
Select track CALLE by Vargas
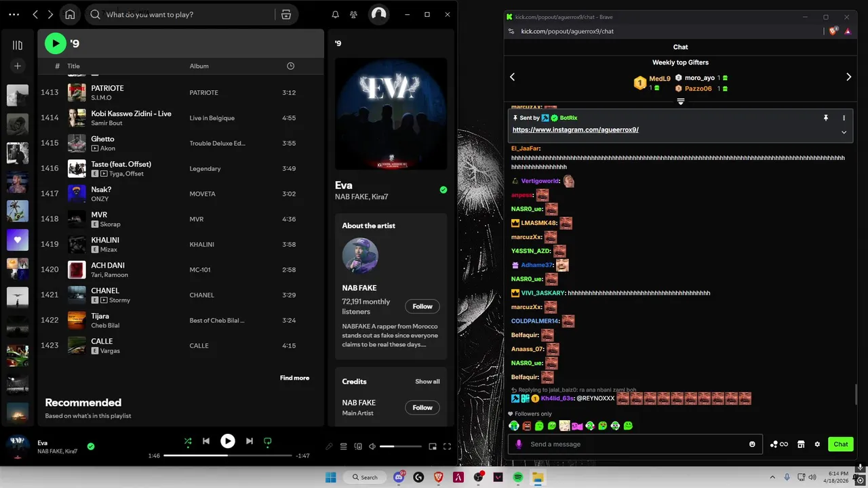180,346
